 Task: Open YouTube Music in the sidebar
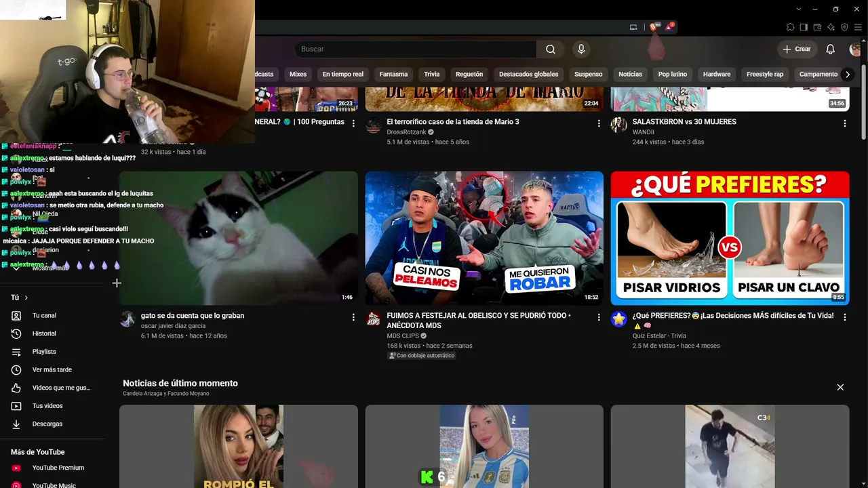point(54,485)
